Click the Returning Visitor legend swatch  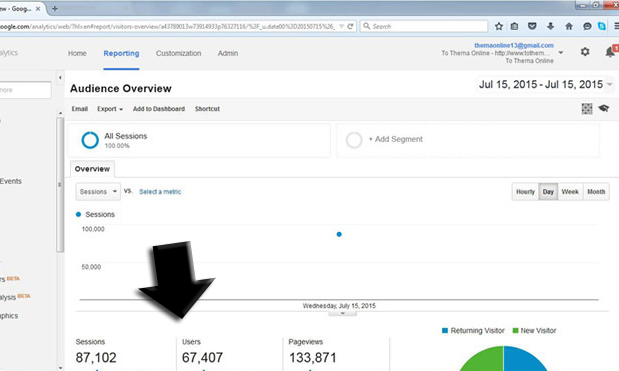click(445, 331)
